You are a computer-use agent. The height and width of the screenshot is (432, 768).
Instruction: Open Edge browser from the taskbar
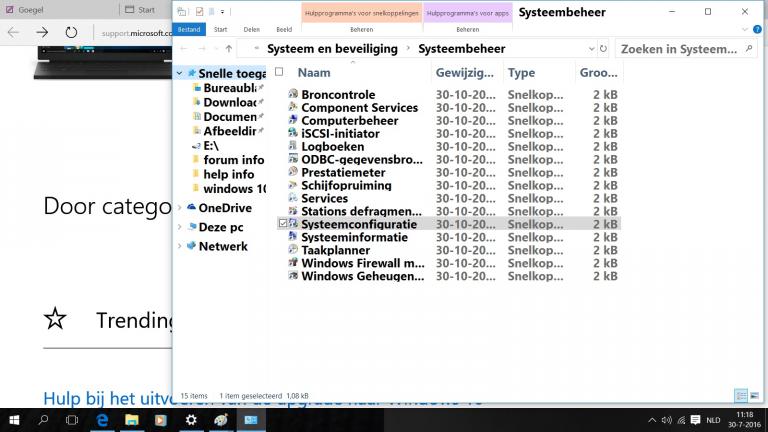point(101,421)
